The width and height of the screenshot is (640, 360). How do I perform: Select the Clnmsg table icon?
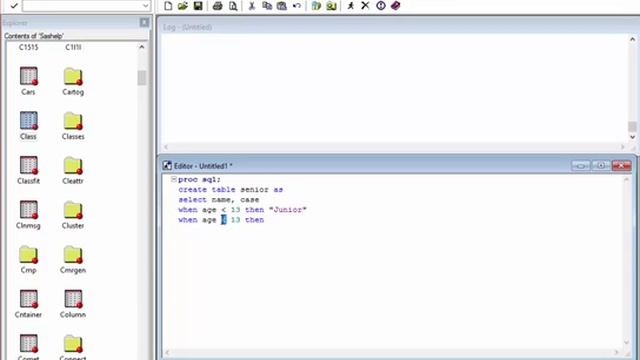tap(28, 214)
